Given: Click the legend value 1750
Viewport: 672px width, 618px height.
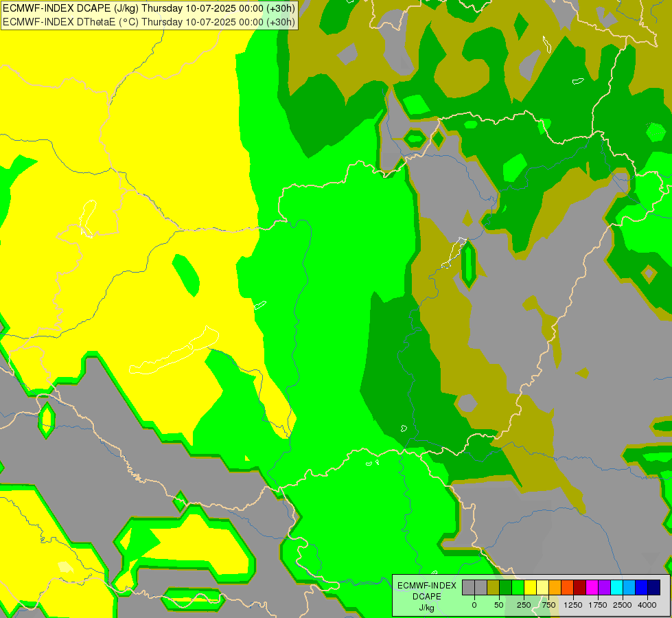Looking at the screenshot, I should click(x=598, y=605).
